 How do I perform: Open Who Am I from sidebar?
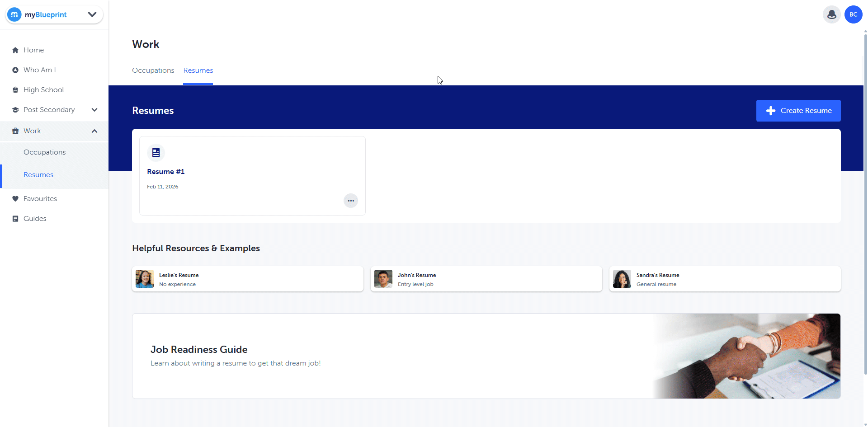pos(39,70)
